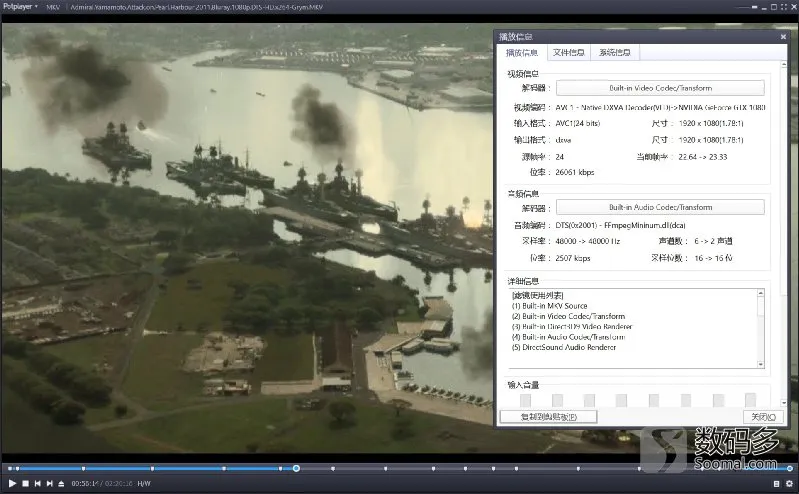Switch to the 文件信息 tab
This screenshot has width=799, height=494.
(569, 53)
